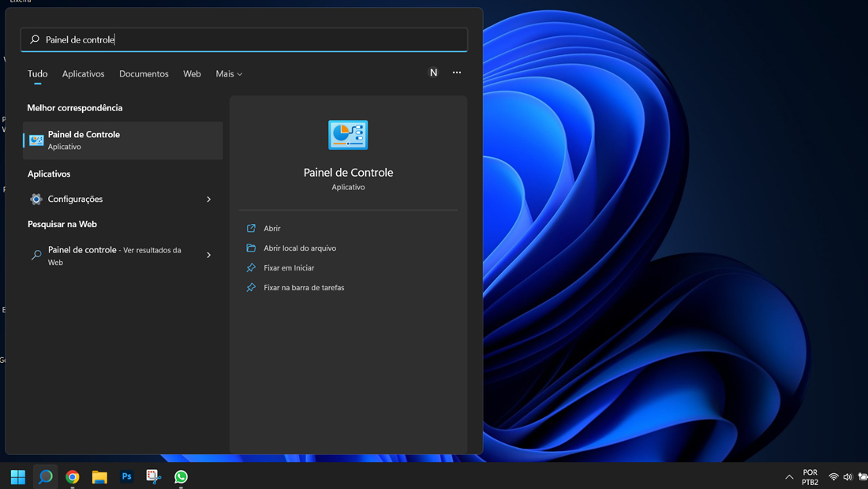868x489 pixels.
Task: Open File Explorer from the taskbar
Action: [x=99, y=477]
